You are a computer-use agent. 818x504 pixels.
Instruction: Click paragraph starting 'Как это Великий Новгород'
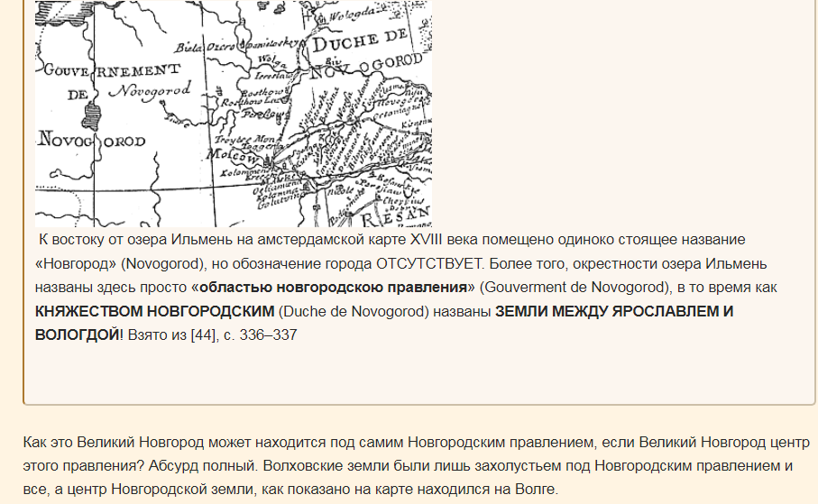(416, 466)
